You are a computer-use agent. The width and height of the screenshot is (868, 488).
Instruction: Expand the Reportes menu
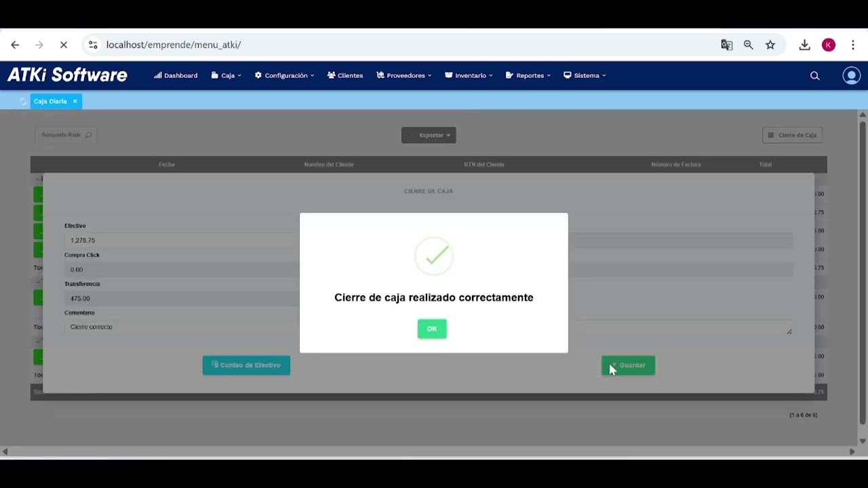[x=528, y=75]
